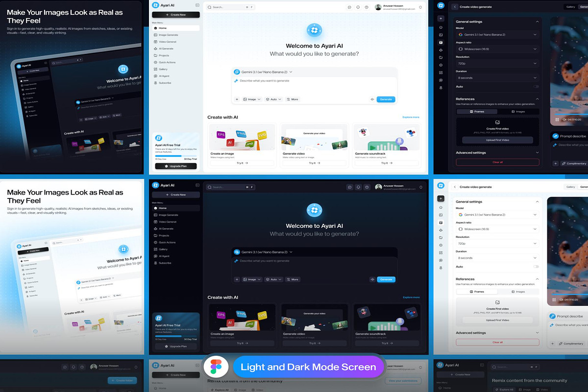This screenshot has width=588, height=392.
Task: Click Try It under Generate video, light home
Action: 314,163
